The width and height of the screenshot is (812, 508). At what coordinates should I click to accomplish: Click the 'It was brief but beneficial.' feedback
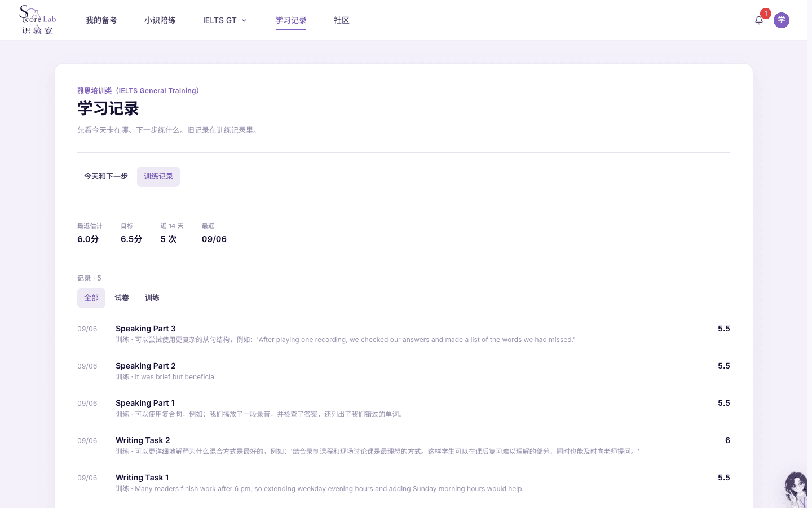[x=176, y=377]
